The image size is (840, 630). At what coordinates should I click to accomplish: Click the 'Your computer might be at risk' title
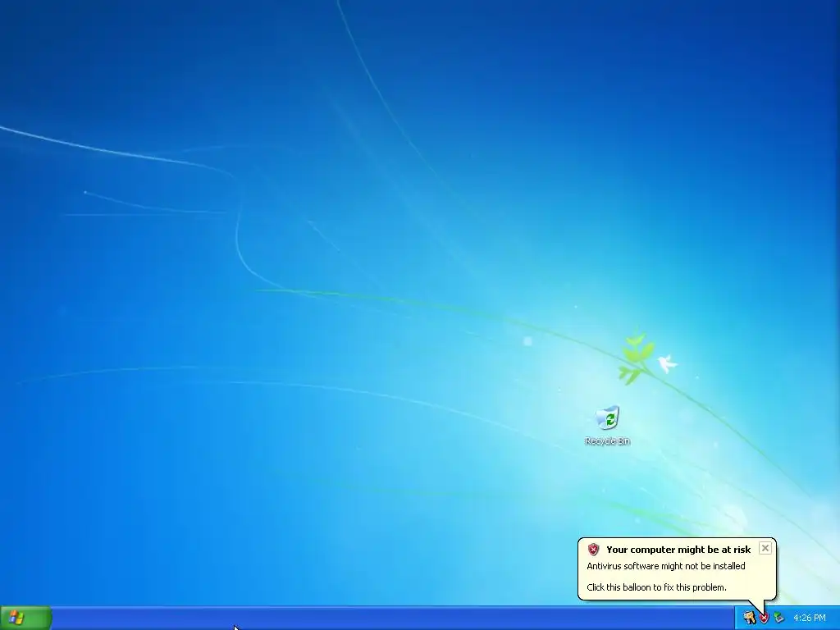coord(678,550)
